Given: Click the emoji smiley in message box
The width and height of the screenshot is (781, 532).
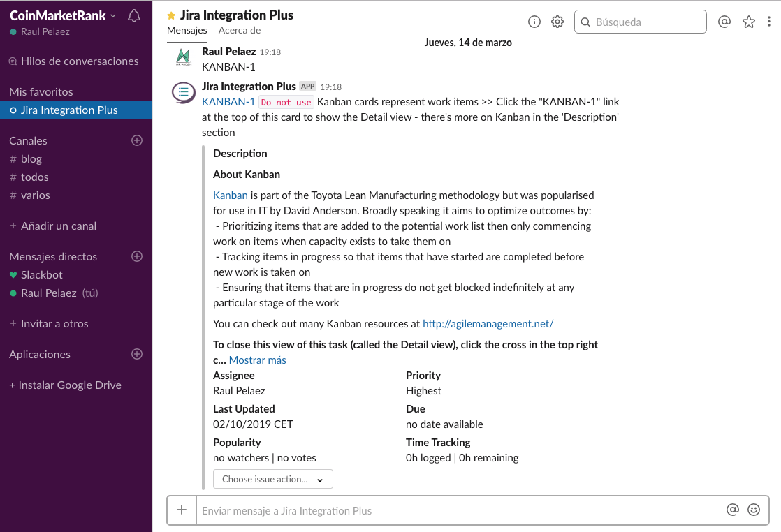Looking at the screenshot, I should 754,510.
